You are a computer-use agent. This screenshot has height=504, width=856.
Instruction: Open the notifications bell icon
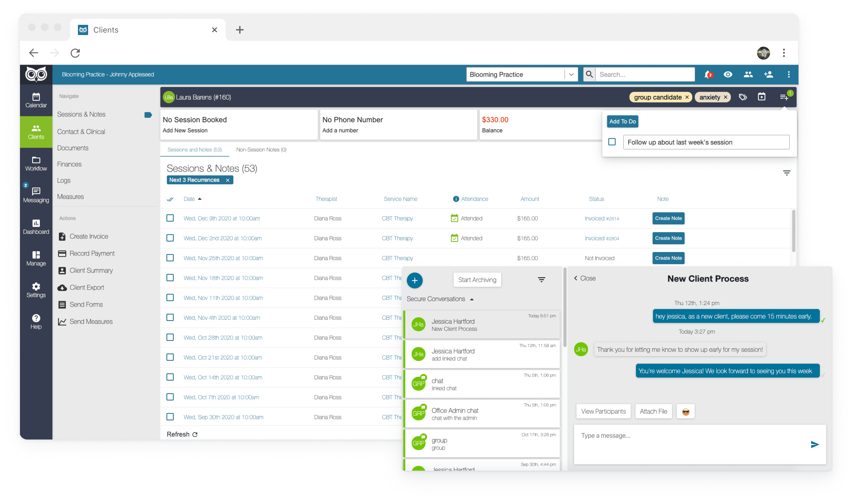click(x=708, y=74)
